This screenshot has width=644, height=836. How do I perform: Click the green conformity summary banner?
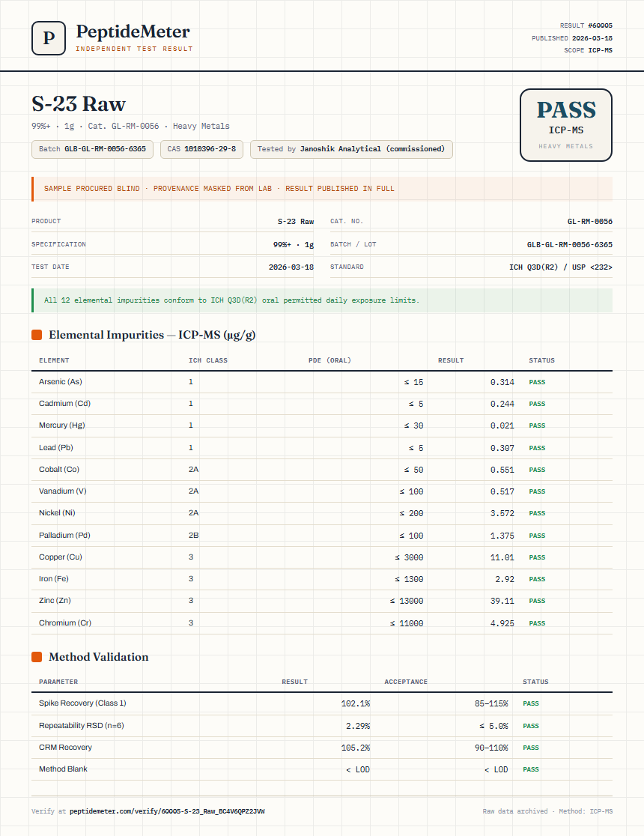click(x=322, y=300)
